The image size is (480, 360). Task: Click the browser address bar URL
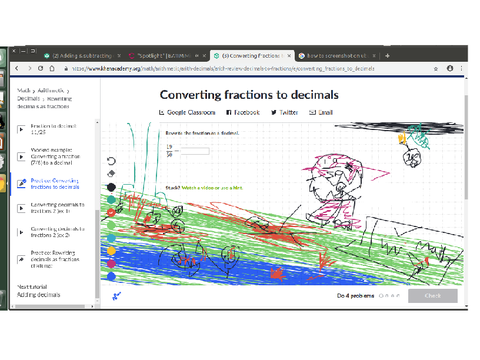pyautogui.click(x=223, y=69)
